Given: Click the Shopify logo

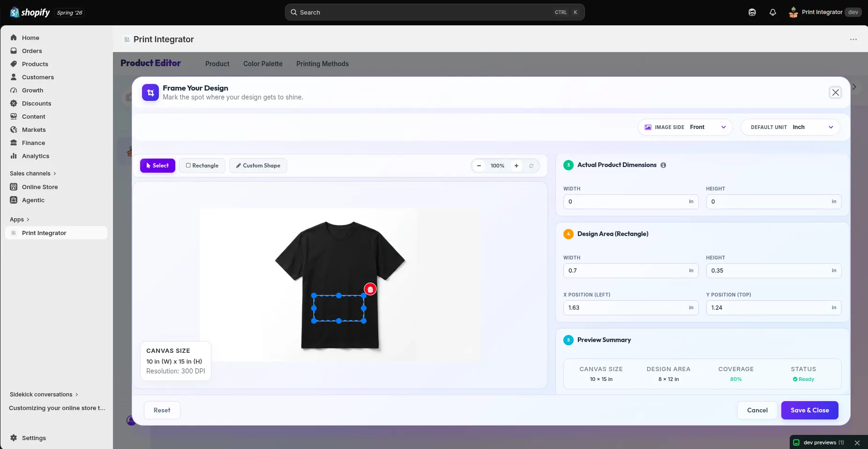Looking at the screenshot, I should tap(30, 13).
